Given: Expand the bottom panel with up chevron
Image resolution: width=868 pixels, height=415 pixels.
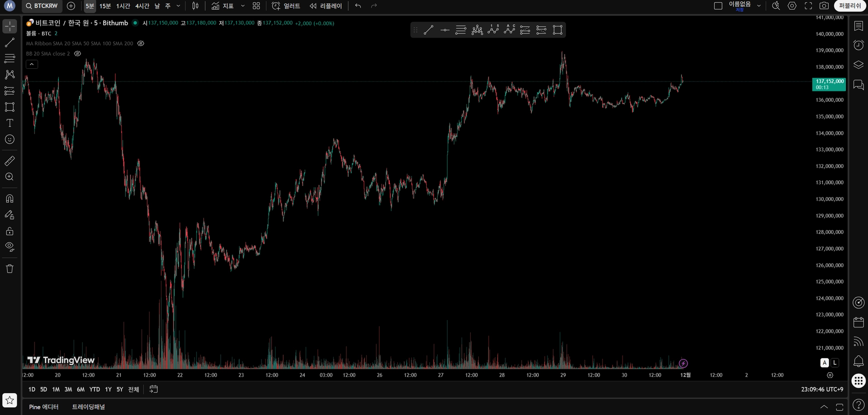Looking at the screenshot, I should tap(824, 407).
